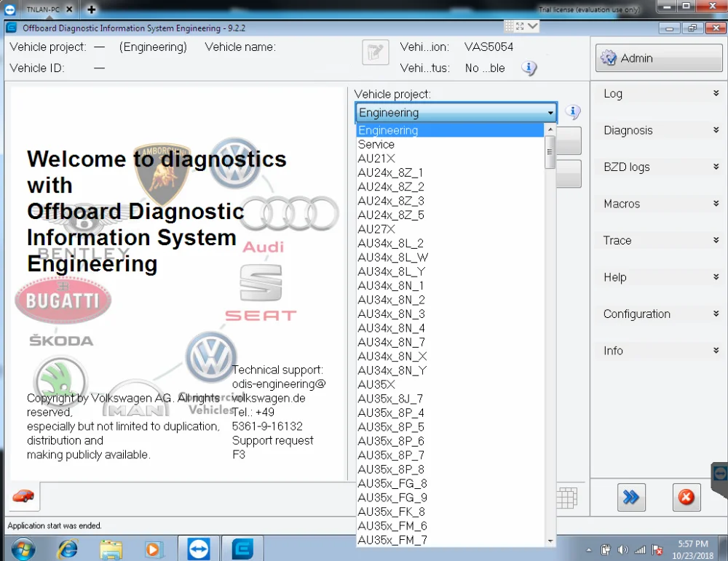Open Windows Explorer folder in taskbar
This screenshot has width=728, height=561.
(111, 549)
